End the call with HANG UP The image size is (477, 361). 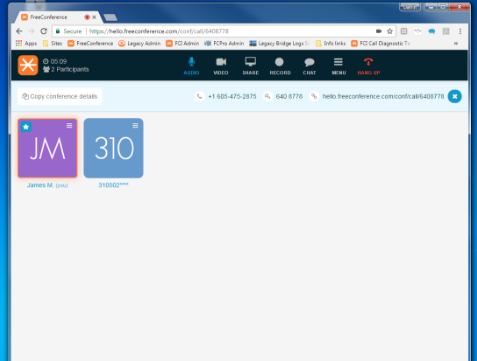tap(369, 65)
